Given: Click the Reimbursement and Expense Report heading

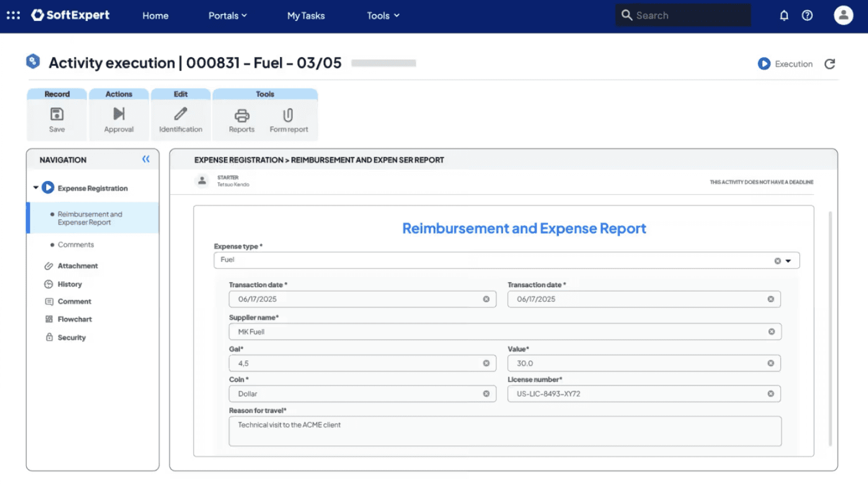Looking at the screenshot, I should (x=524, y=228).
